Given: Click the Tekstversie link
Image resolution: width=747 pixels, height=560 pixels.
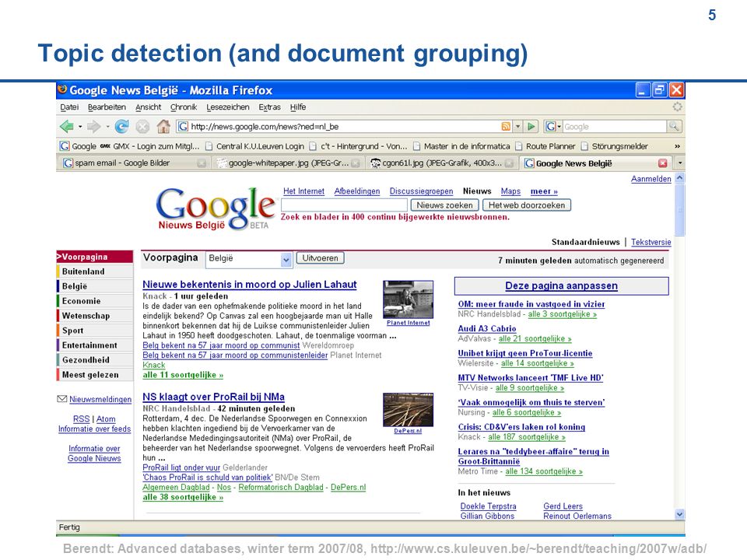Looking at the screenshot, I should coord(651,242).
